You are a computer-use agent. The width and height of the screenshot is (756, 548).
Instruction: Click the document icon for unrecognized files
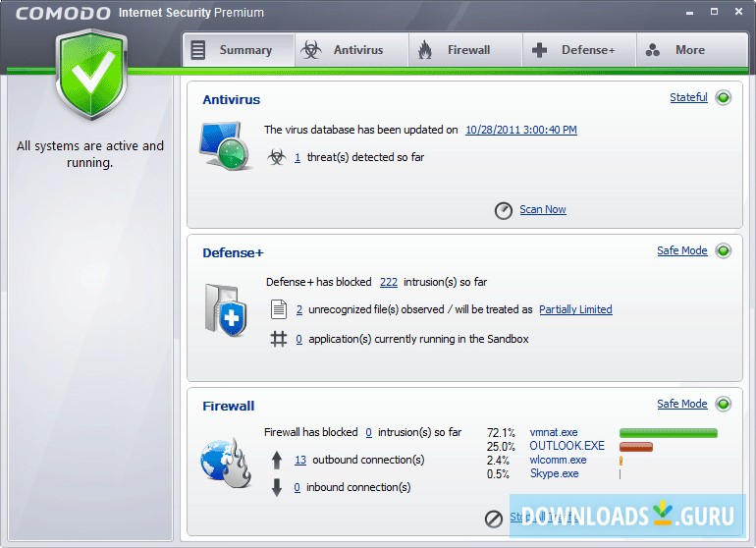278,309
